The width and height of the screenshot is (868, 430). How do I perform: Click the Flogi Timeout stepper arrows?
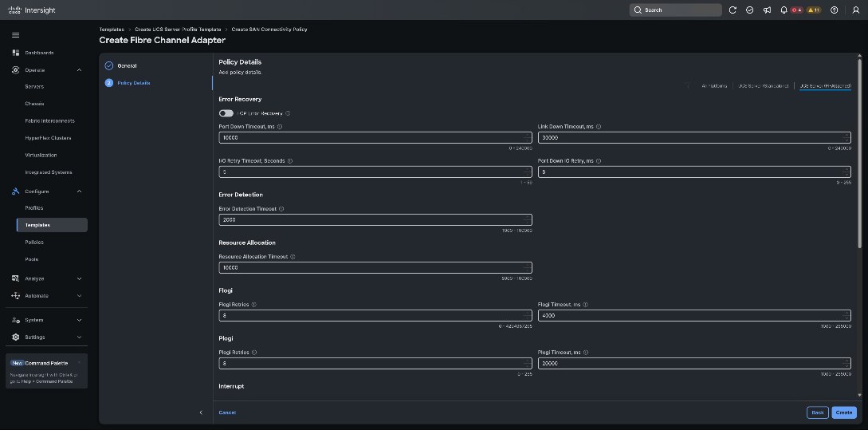pyautogui.click(x=846, y=315)
